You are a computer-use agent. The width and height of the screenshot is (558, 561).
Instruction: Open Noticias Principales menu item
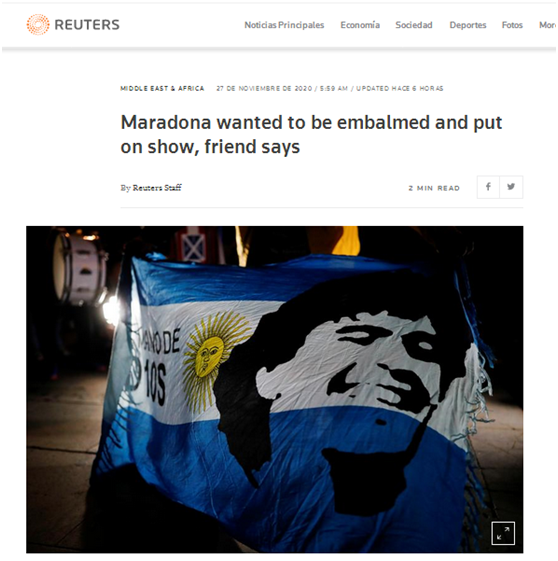(x=284, y=25)
